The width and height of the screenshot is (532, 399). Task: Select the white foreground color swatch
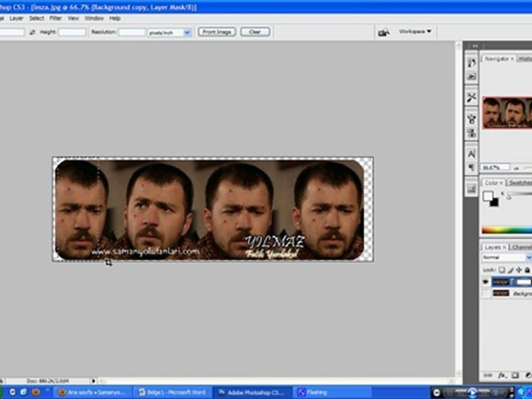pos(488,196)
